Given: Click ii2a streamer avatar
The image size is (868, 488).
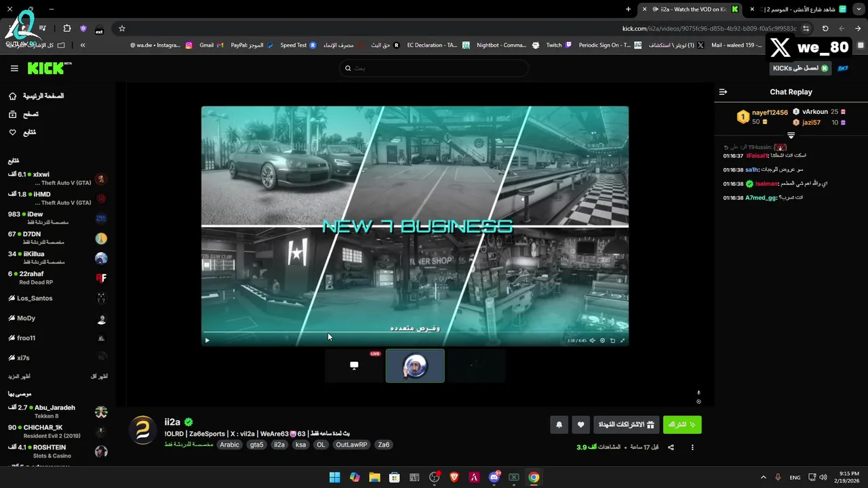Looking at the screenshot, I should tap(142, 430).
